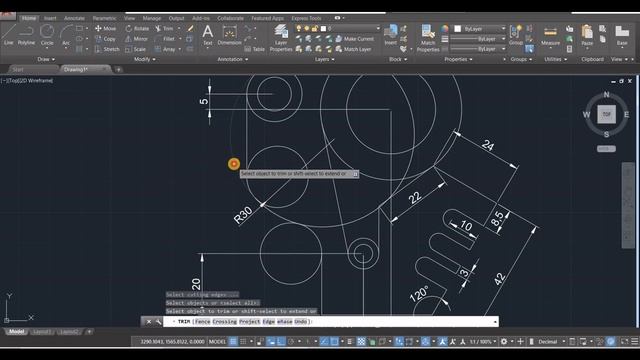The image size is (640, 360).
Task: Select the Arc tool
Action: tap(66, 35)
